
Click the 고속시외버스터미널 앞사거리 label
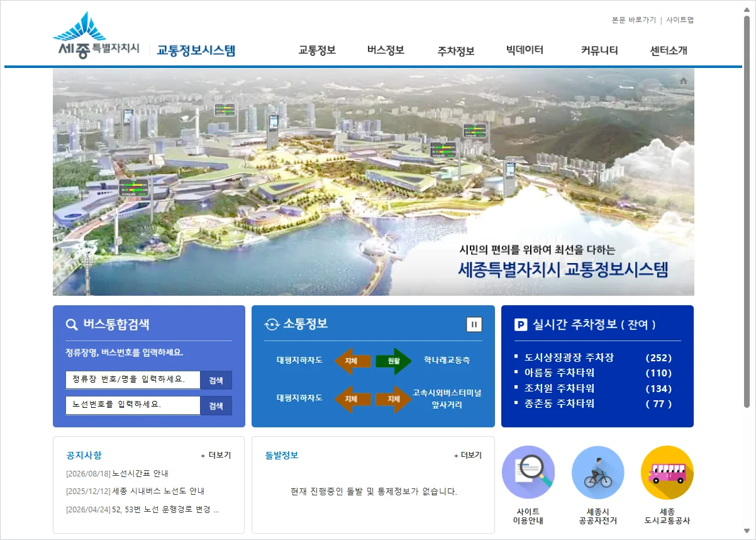pos(447,399)
